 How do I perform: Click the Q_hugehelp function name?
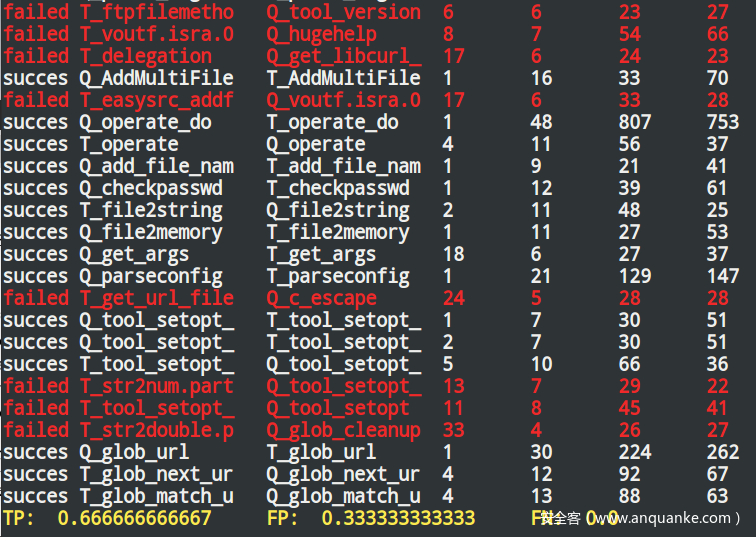click(x=322, y=34)
